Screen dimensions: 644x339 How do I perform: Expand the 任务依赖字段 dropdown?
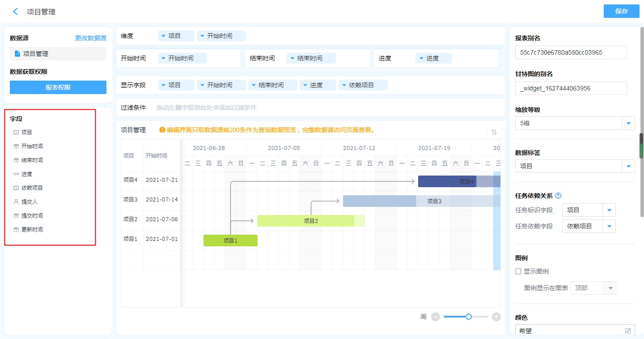[609, 226]
